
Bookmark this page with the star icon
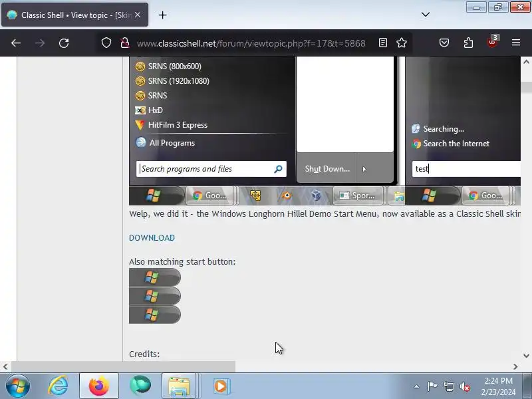click(x=402, y=43)
